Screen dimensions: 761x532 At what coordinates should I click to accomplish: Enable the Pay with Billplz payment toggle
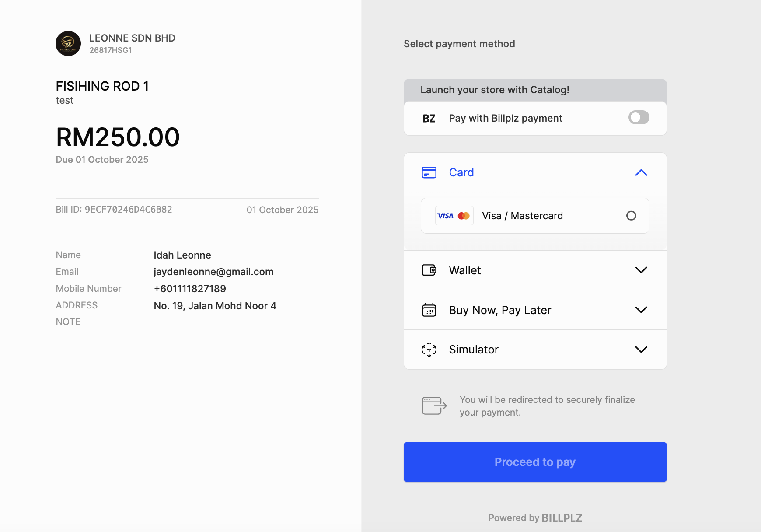639,118
